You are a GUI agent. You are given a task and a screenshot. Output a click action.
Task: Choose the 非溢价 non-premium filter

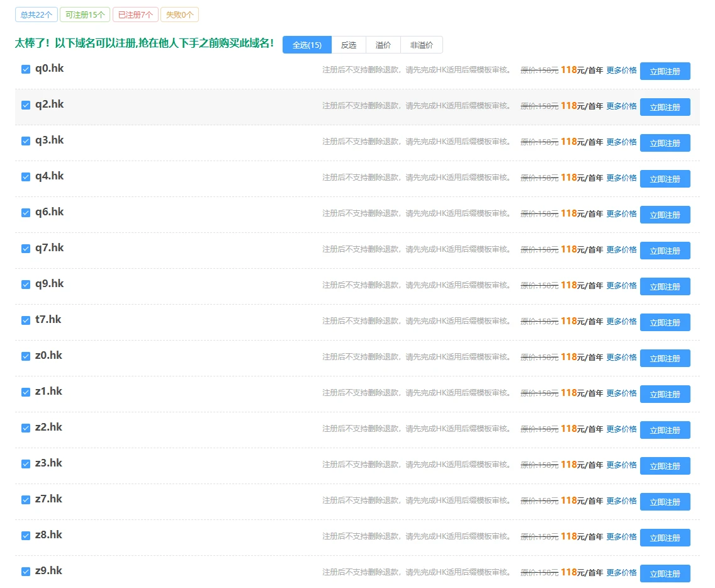tap(421, 45)
